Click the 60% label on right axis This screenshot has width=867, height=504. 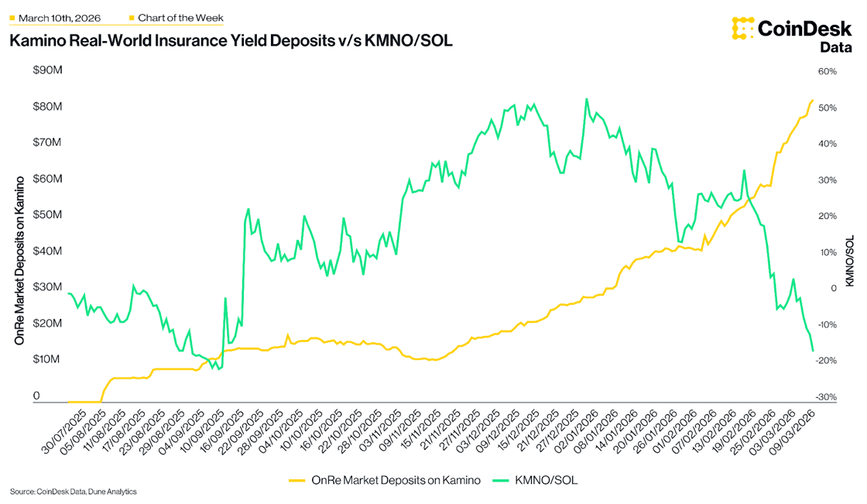point(828,71)
